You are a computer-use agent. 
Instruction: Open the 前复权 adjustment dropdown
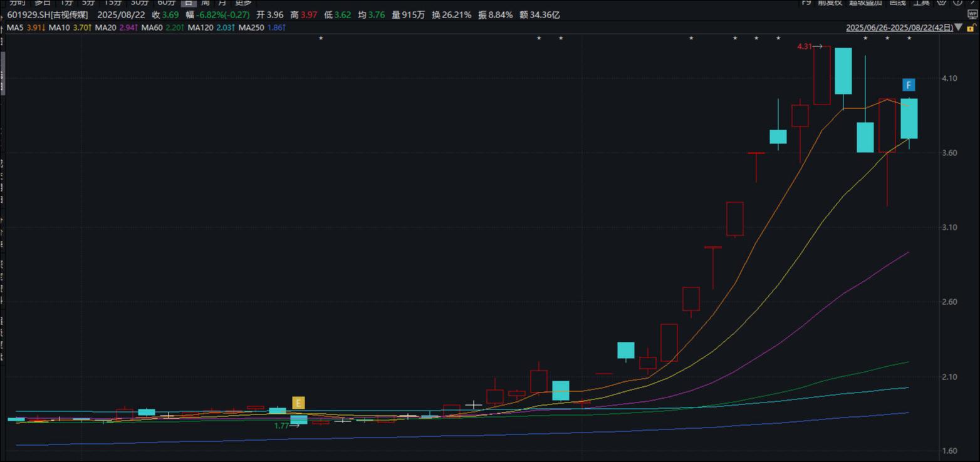click(830, 3)
